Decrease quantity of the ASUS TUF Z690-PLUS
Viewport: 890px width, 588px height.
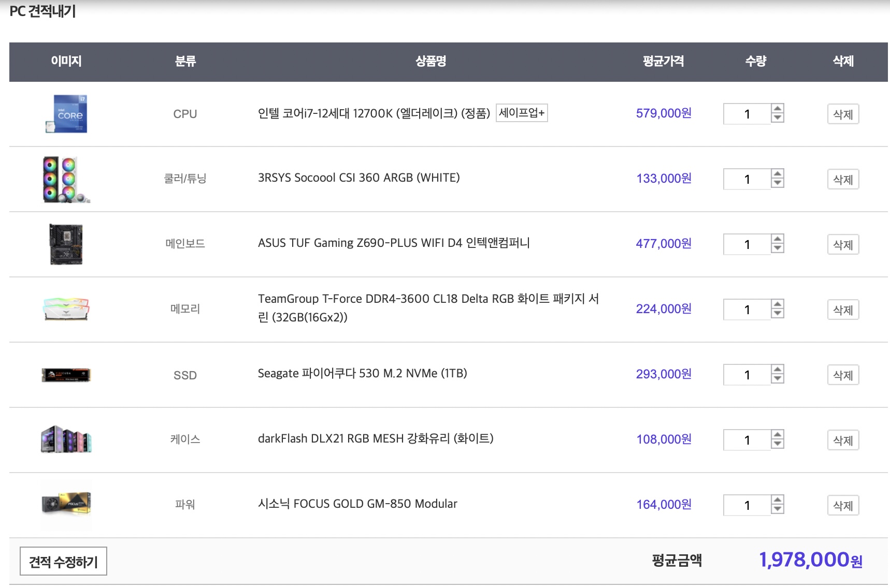[777, 249]
